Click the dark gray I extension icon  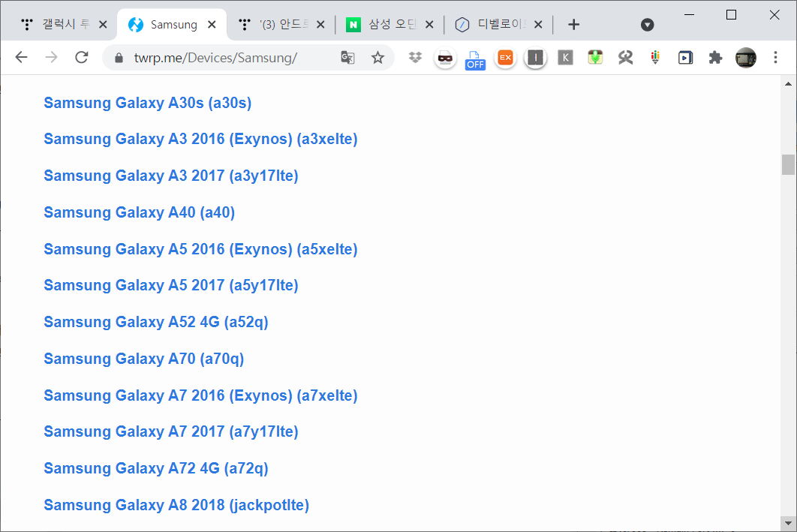535,58
